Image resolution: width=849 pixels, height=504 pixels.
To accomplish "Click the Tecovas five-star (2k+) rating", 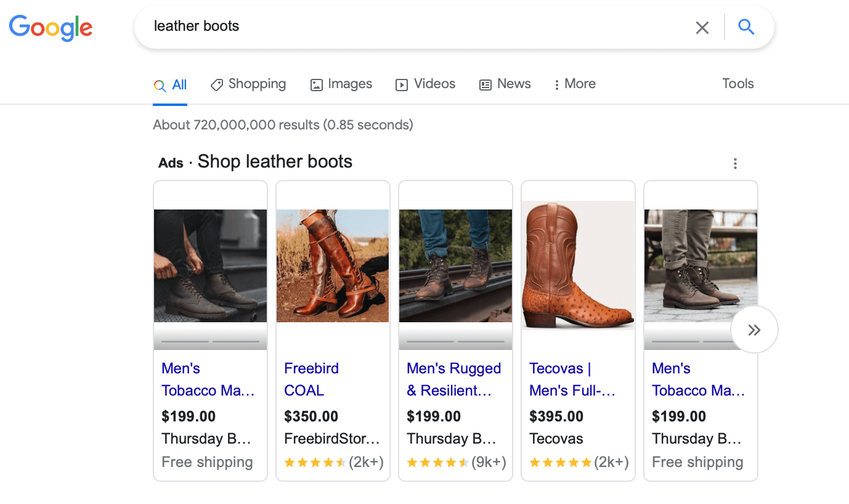I will (579, 462).
